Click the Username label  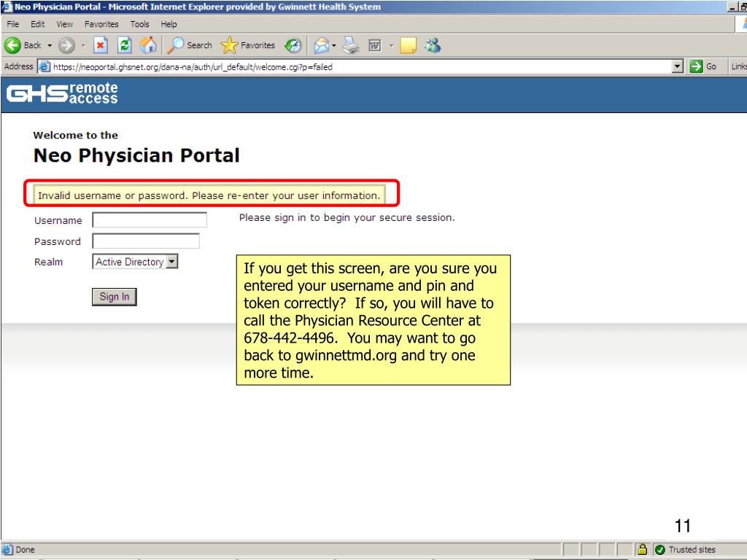click(x=58, y=220)
